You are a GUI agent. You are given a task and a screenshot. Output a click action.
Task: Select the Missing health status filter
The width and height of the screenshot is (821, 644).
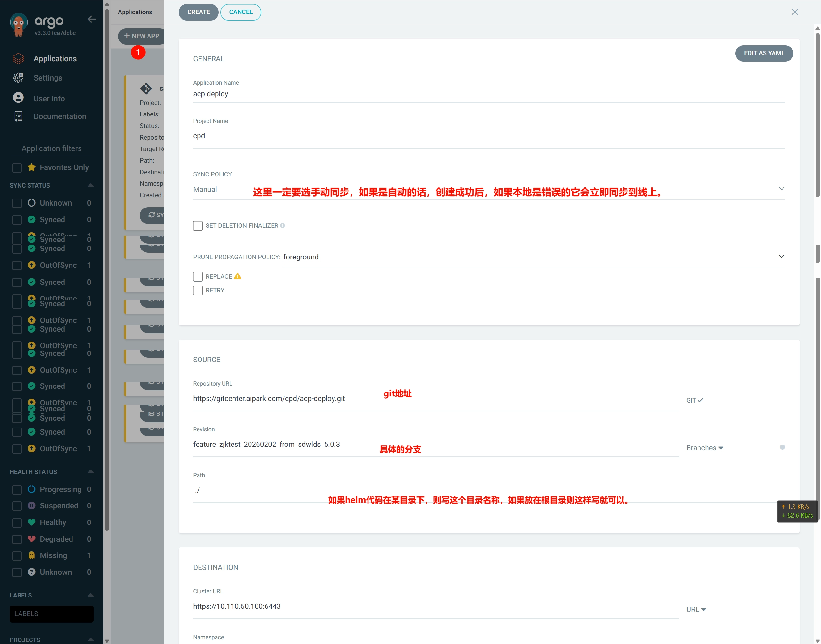pyautogui.click(x=17, y=556)
